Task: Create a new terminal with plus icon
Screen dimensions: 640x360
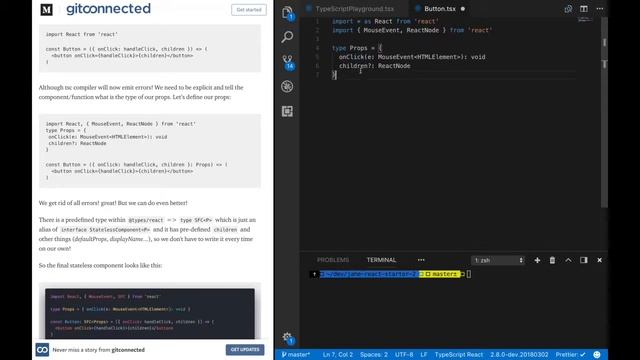Action: pyautogui.click(x=537, y=260)
